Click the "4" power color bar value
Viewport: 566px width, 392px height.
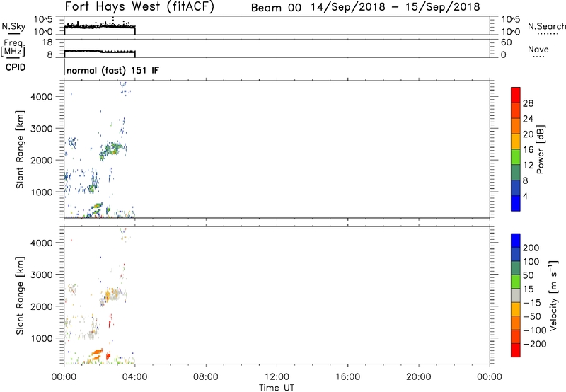coord(525,196)
